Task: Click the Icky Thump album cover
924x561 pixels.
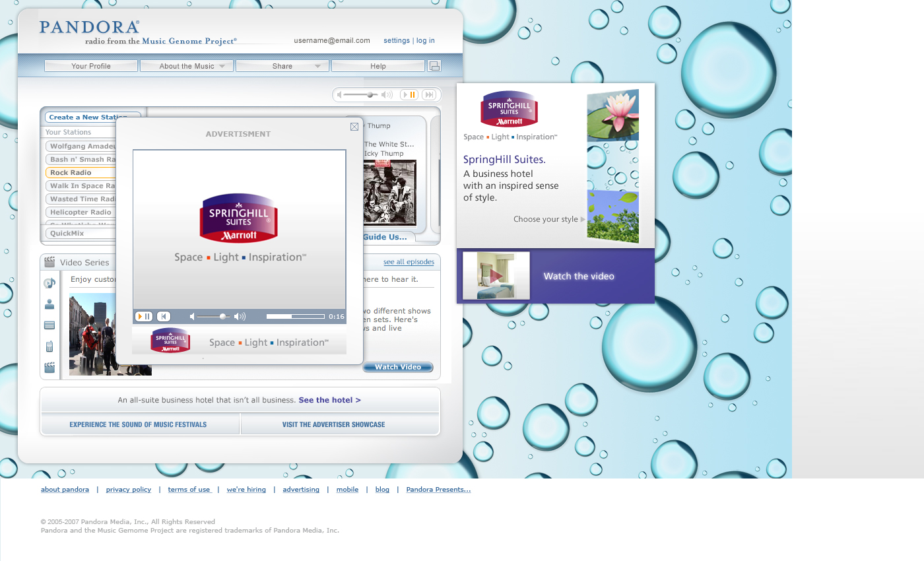Action: pyautogui.click(x=390, y=193)
